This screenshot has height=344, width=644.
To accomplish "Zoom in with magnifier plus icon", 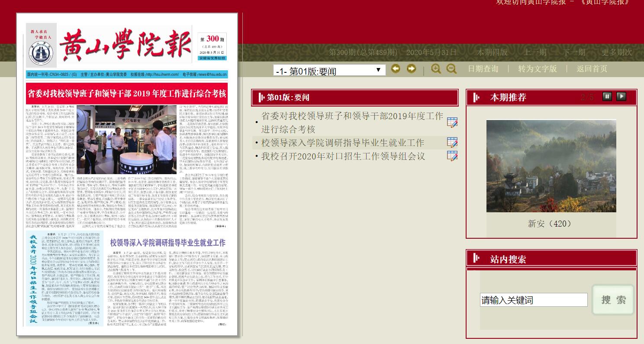I will point(436,68).
